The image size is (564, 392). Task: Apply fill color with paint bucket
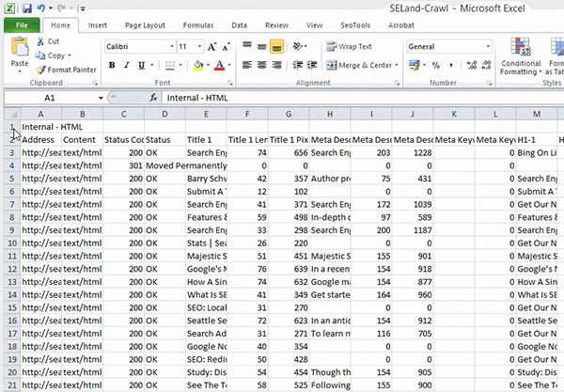[195, 66]
